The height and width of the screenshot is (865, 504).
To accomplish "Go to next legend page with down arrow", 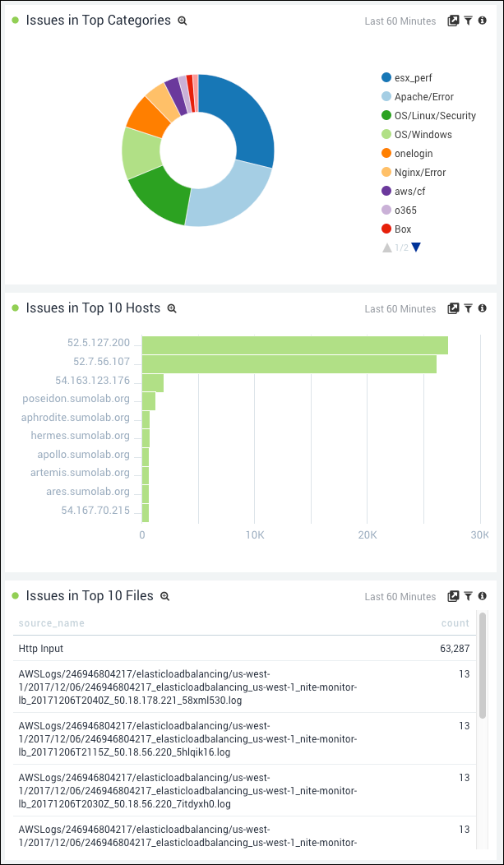I will click(x=416, y=247).
